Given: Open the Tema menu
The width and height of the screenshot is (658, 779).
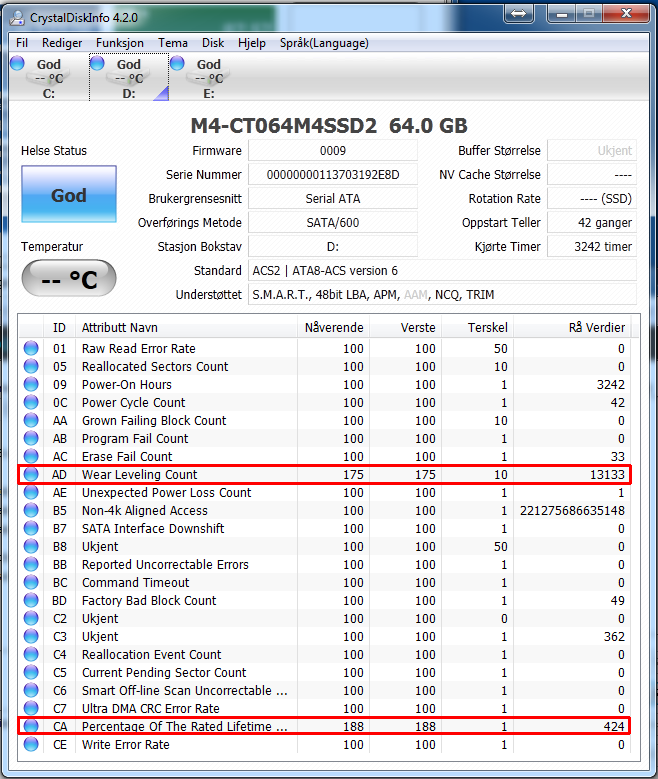Looking at the screenshot, I should point(173,43).
